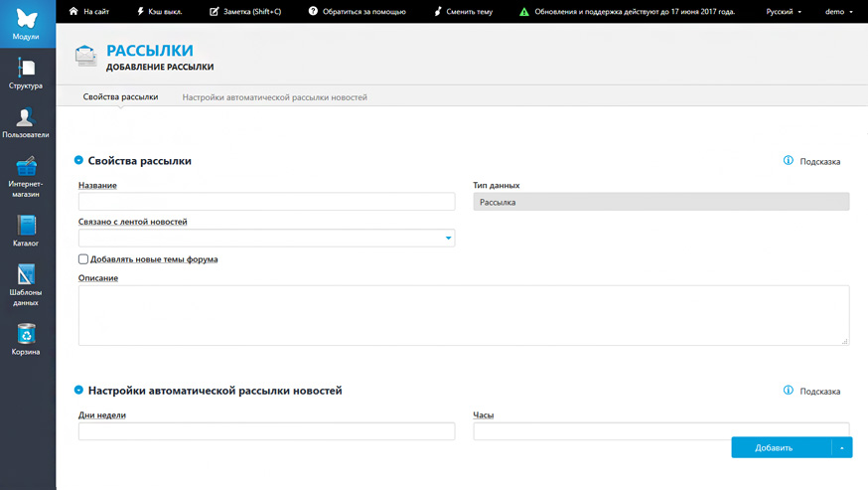868x490 pixels.
Task: Select the Свойства рассылки tab
Action: pyautogui.click(x=121, y=97)
